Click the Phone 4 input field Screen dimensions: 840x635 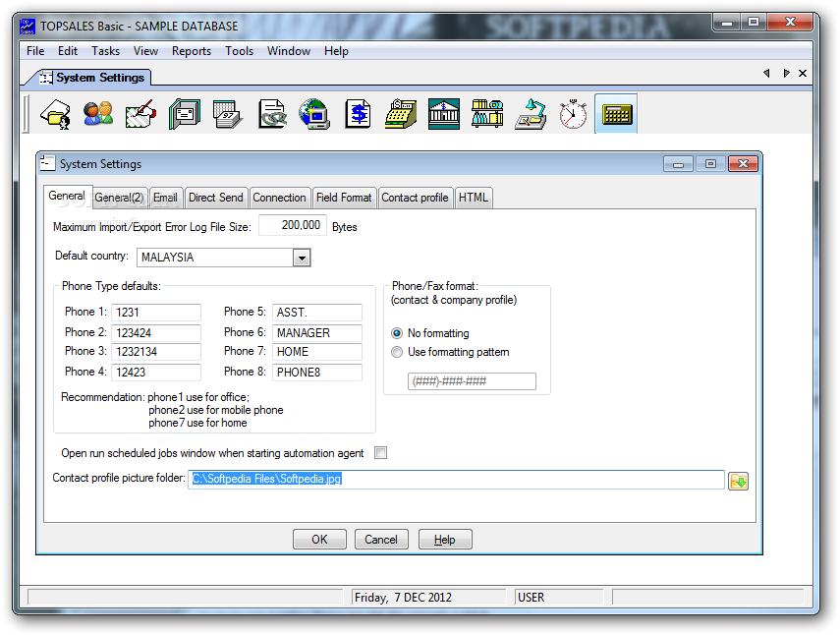click(156, 373)
